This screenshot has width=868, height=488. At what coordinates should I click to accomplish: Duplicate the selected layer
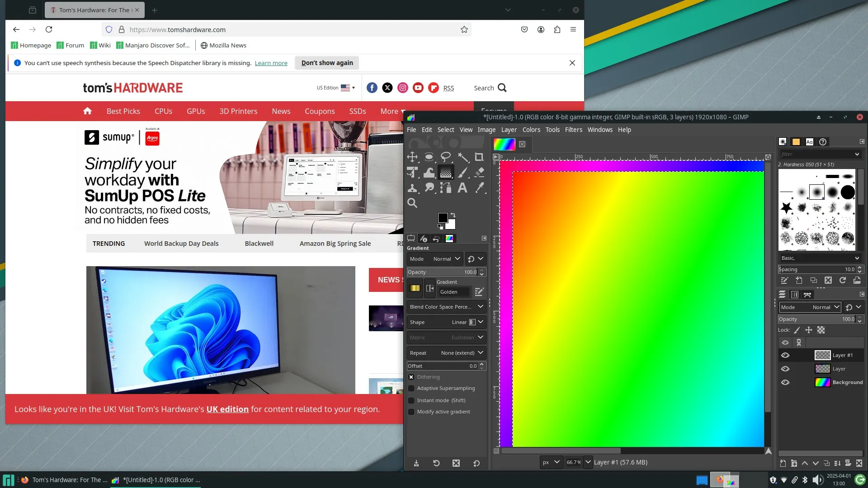(826, 463)
